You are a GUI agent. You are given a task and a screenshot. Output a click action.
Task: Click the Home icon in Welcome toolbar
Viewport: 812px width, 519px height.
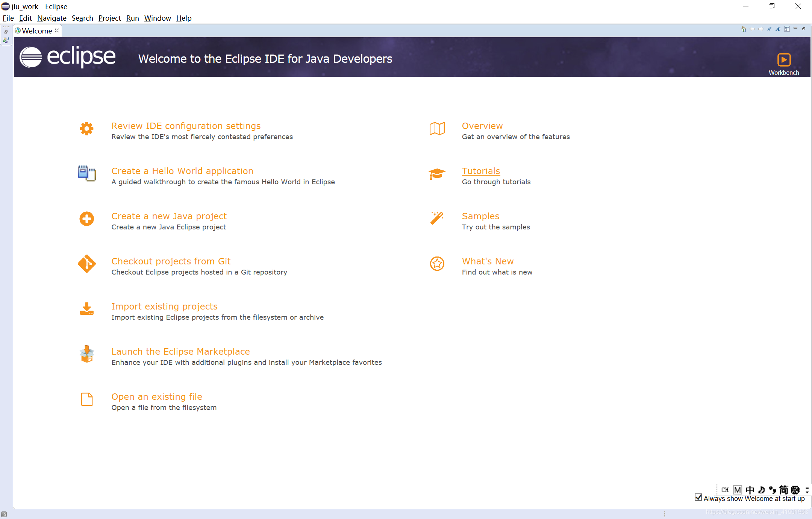pyautogui.click(x=743, y=29)
